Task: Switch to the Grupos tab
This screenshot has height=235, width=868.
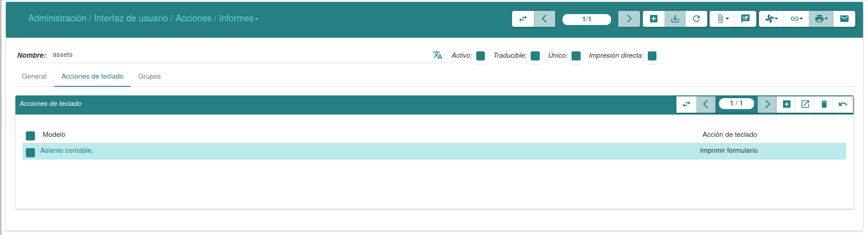Action: (149, 76)
